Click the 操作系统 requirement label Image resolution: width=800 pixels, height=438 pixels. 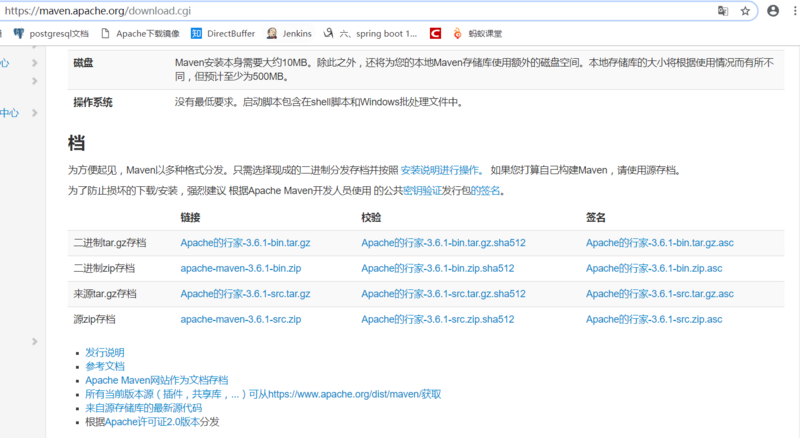93,102
